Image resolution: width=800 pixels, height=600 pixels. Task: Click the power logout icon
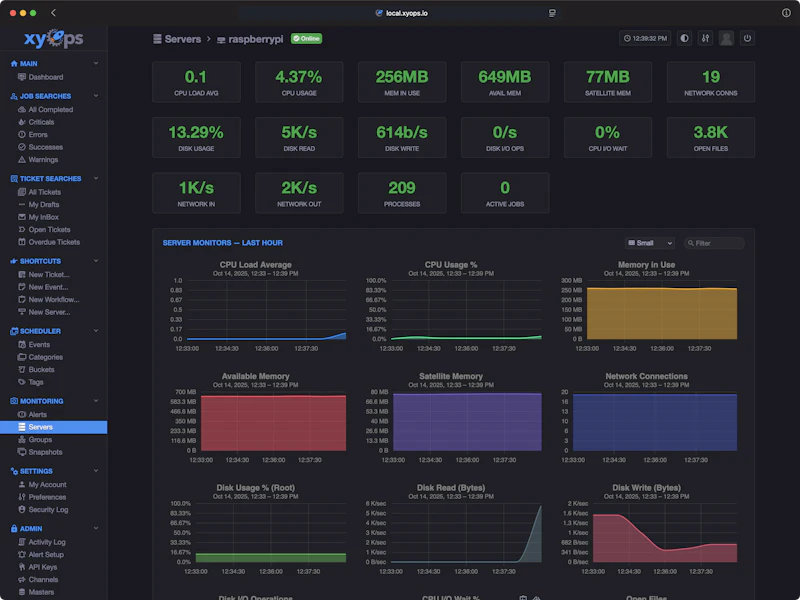(747, 38)
